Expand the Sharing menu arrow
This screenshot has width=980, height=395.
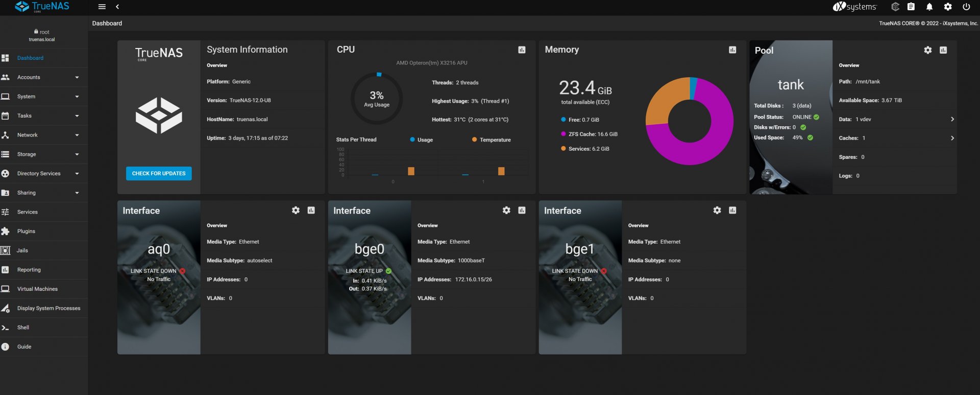[77, 193]
